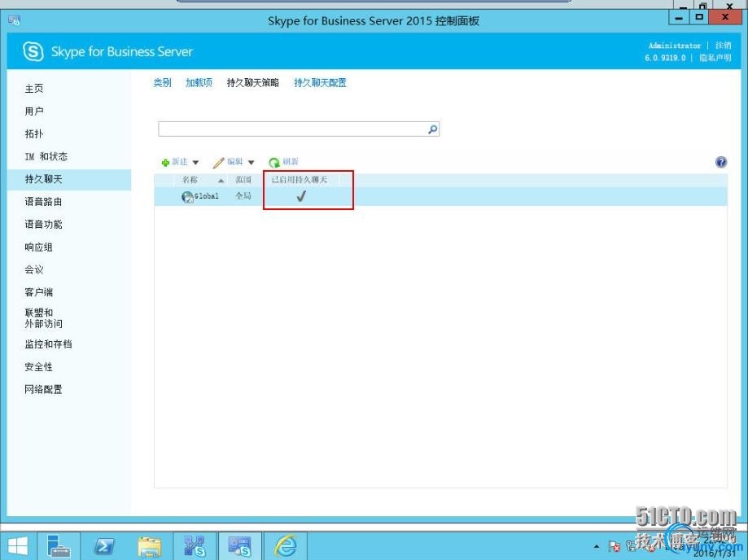
Task: Sort the list by the 名称 column
Action: point(190,180)
